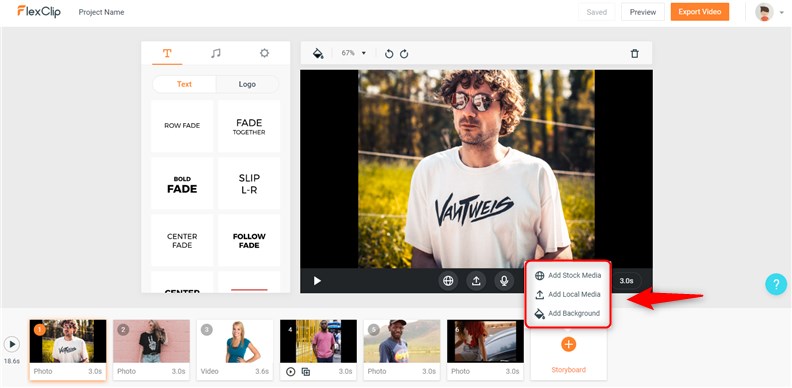Viewport: 792px width, 388px height.
Task: Adjust the 3.0s clip duration field
Action: [x=626, y=281]
